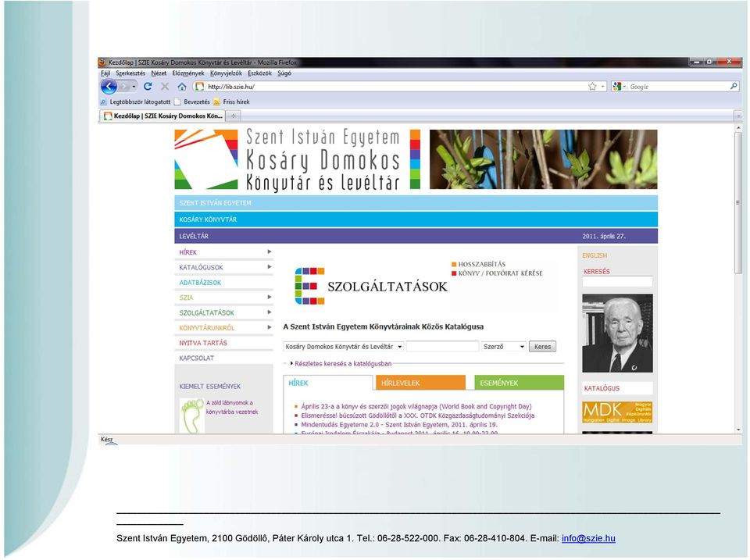Expand the SZIA sidebar submenu arrow
The width and height of the screenshot is (750, 560).
[270, 297]
